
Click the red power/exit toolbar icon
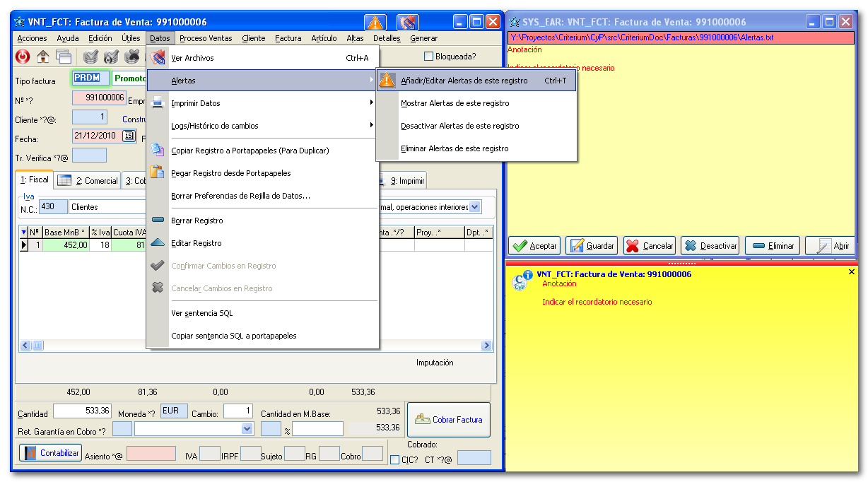[x=23, y=57]
